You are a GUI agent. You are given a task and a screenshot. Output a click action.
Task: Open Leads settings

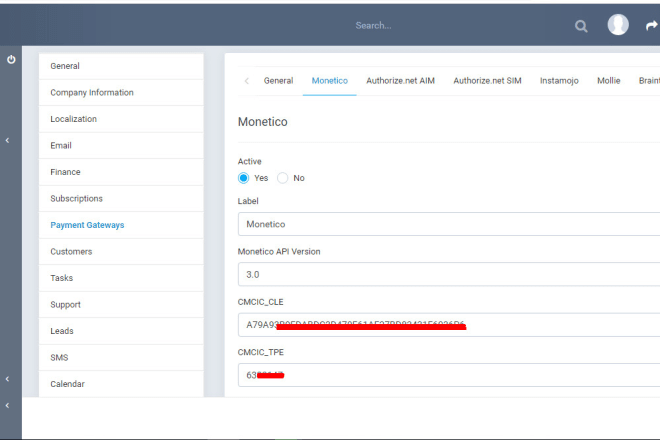tap(121, 331)
